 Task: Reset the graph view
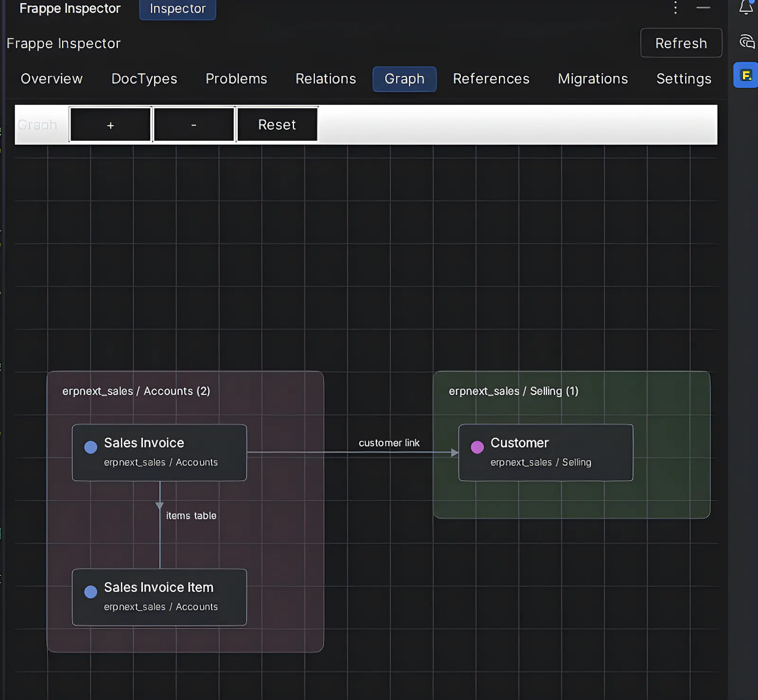tap(277, 125)
